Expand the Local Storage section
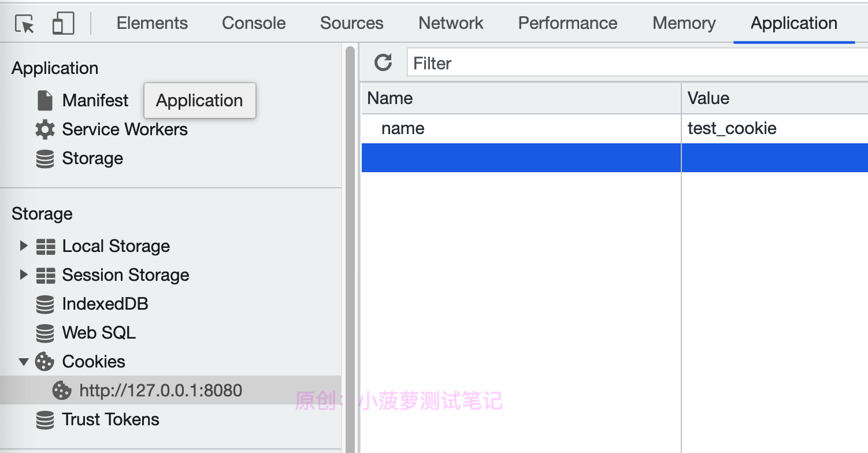868x453 pixels. point(23,246)
